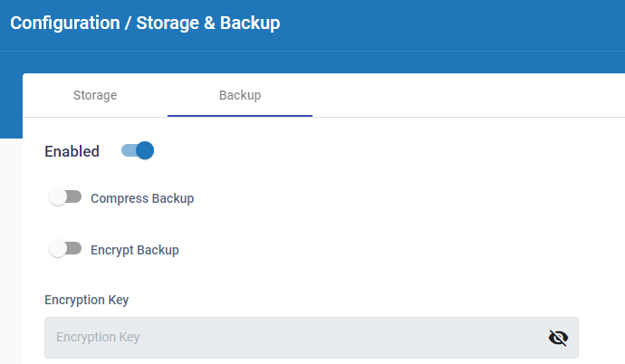Click the blue underline beneath the Backup tab
Screen dimensions: 625x364
pos(240,116)
